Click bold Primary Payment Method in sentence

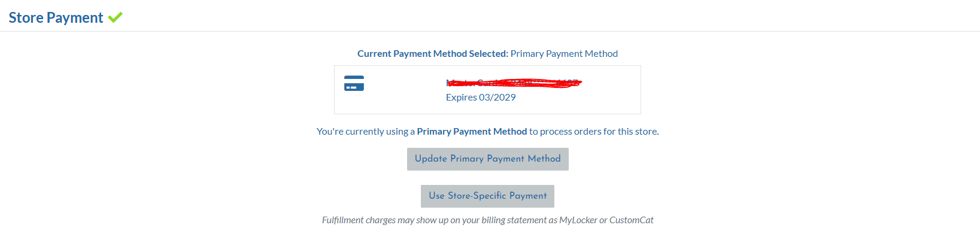[472, 132]
